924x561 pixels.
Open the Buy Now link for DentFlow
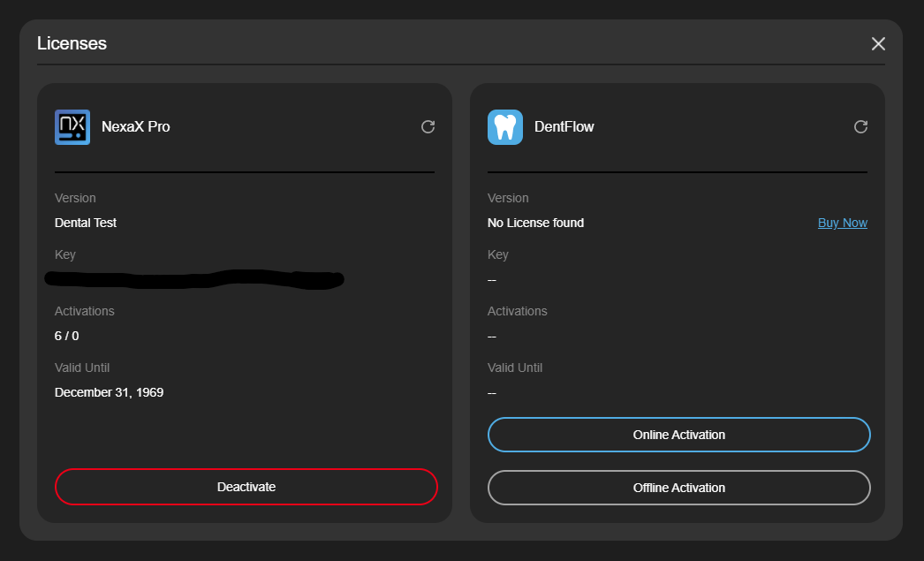coord(842,223)
